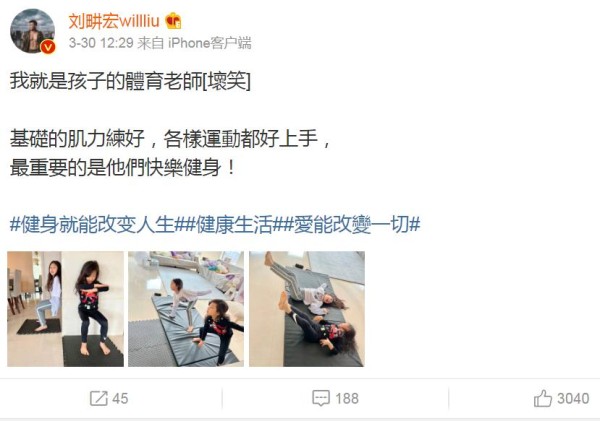Open the post timestamp 3-30 12:29

[x=101, y=43]
